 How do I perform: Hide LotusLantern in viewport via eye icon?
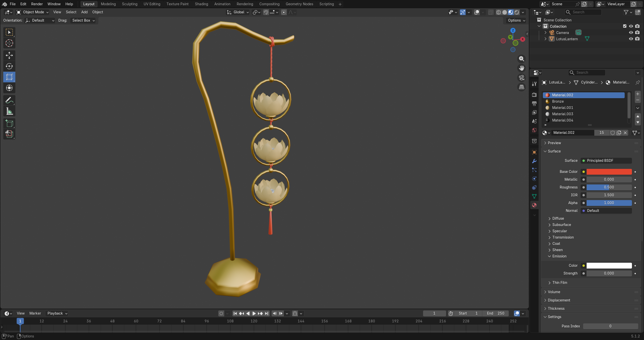(631, 39)
